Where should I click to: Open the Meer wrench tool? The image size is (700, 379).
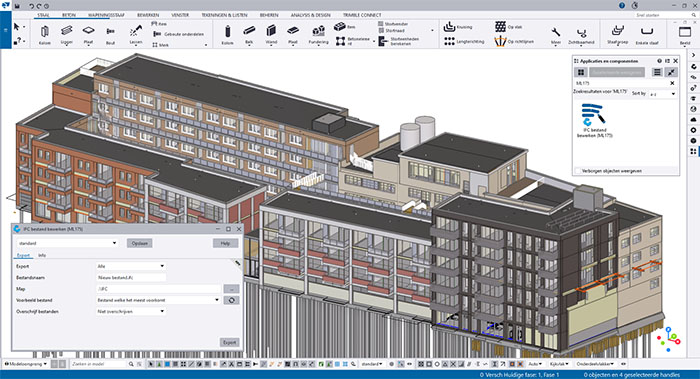pos(556,36)
